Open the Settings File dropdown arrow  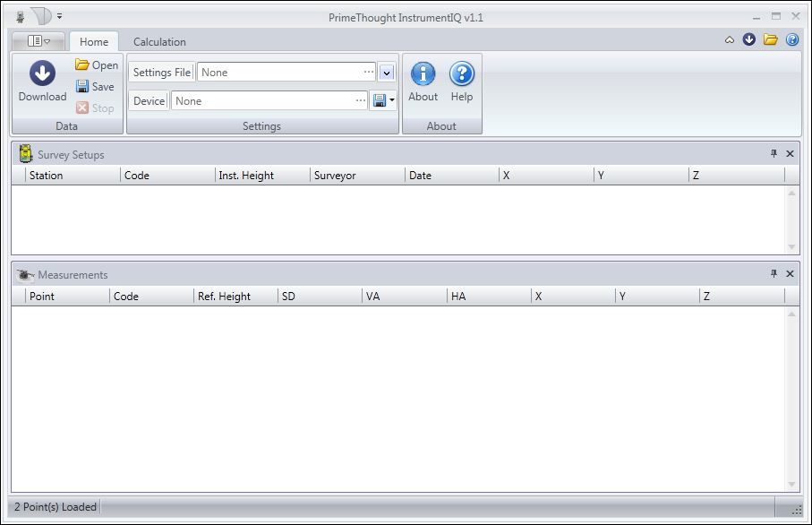386,72
